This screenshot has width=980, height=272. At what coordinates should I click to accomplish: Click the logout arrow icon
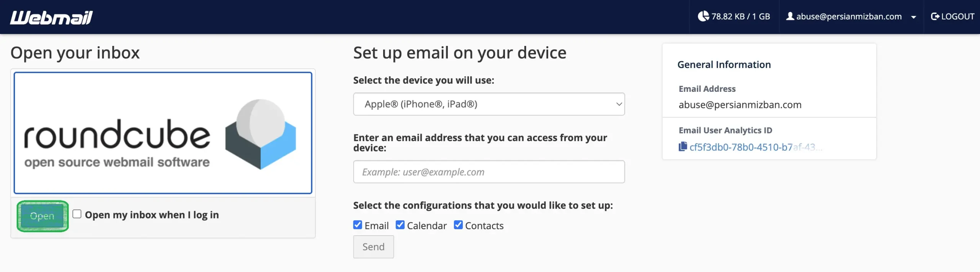935,16
